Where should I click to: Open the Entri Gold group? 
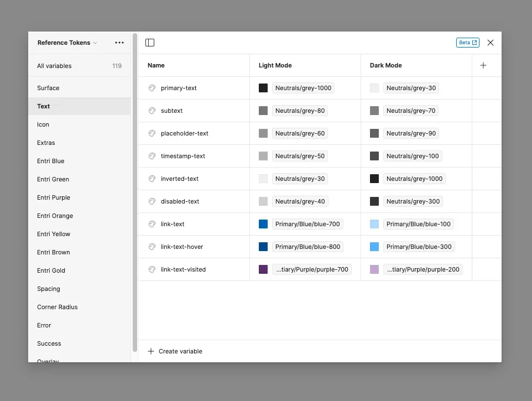[80, 270]
